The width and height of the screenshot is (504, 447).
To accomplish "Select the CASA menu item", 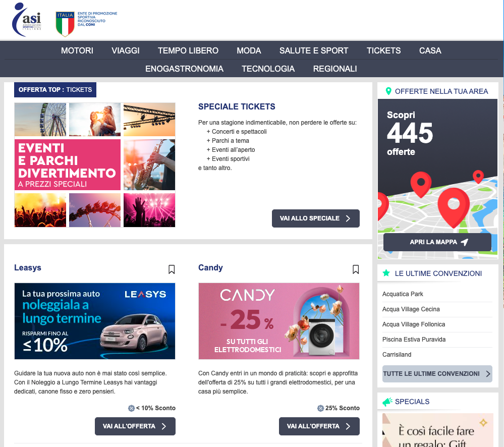I will [430, 50].
